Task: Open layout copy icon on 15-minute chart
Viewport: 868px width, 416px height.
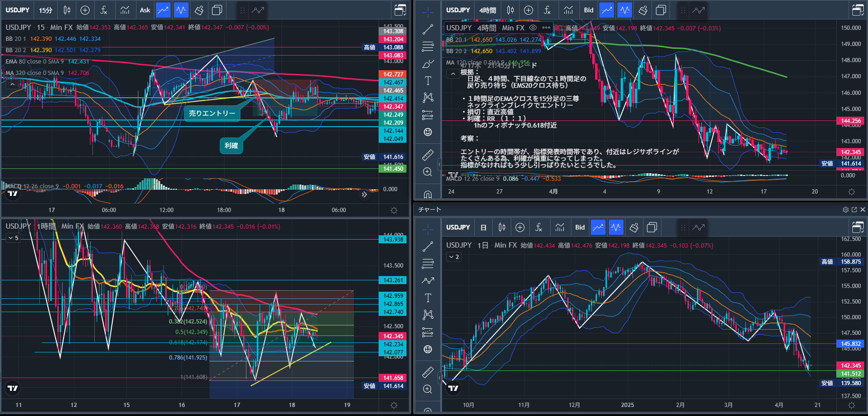Action: [x=217, y=10]
